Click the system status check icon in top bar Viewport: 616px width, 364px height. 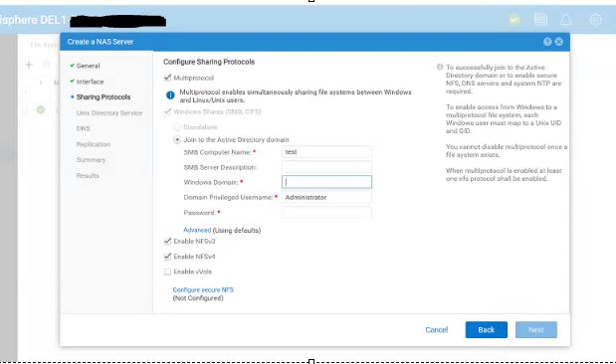click(x=514, y=19)
